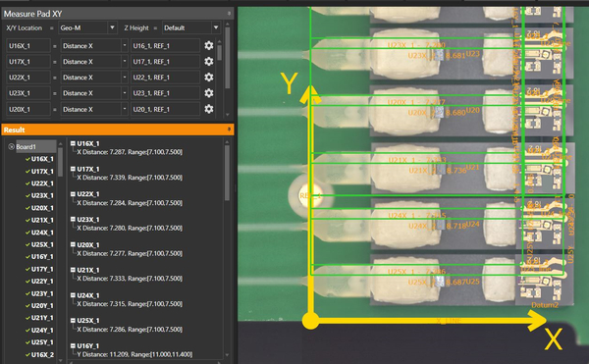Select U25Y_1 in the result tree
Screen dimensions: 589x364
[x=42, y=342]
